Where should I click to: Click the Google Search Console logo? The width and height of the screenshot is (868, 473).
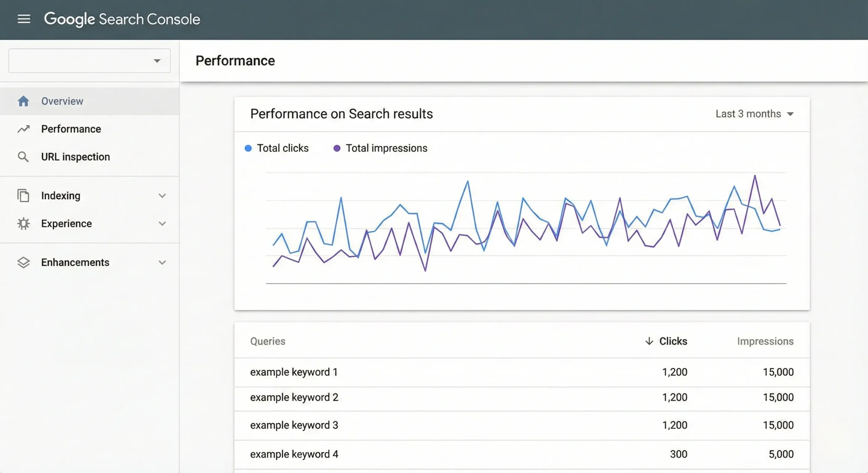[x=122, y=19]
